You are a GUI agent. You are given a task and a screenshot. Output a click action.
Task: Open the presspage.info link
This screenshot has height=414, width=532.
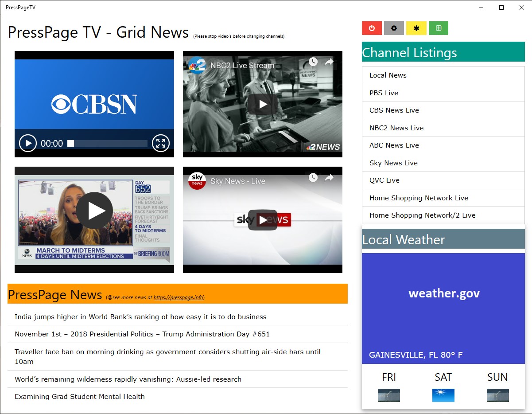point(179,297)
